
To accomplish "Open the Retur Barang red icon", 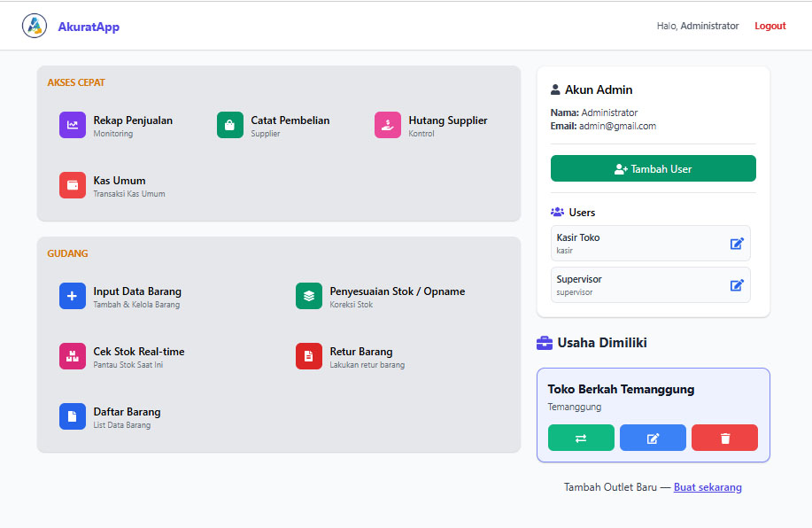I will click(309, 356).
